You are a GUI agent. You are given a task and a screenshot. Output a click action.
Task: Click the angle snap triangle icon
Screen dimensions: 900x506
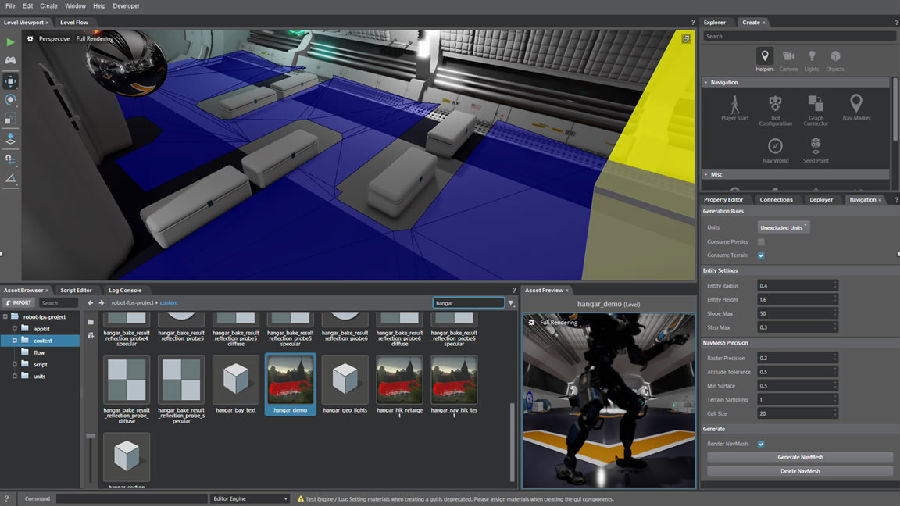pyautogui.click(x=10, y=179)
